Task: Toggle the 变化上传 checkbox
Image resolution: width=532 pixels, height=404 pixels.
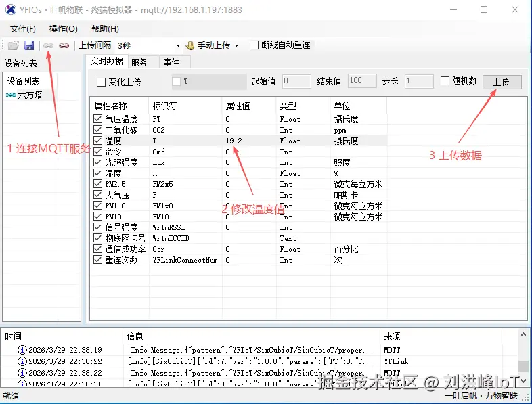Action: 101,82
